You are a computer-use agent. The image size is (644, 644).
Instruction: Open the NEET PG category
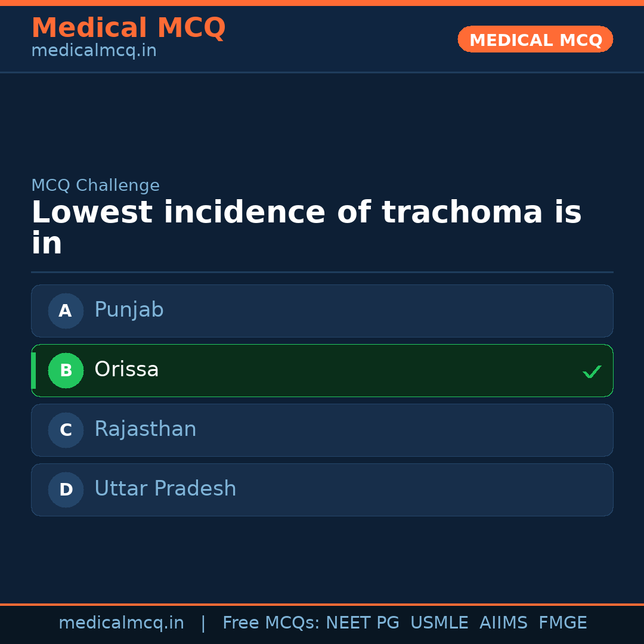pos(362,622)
